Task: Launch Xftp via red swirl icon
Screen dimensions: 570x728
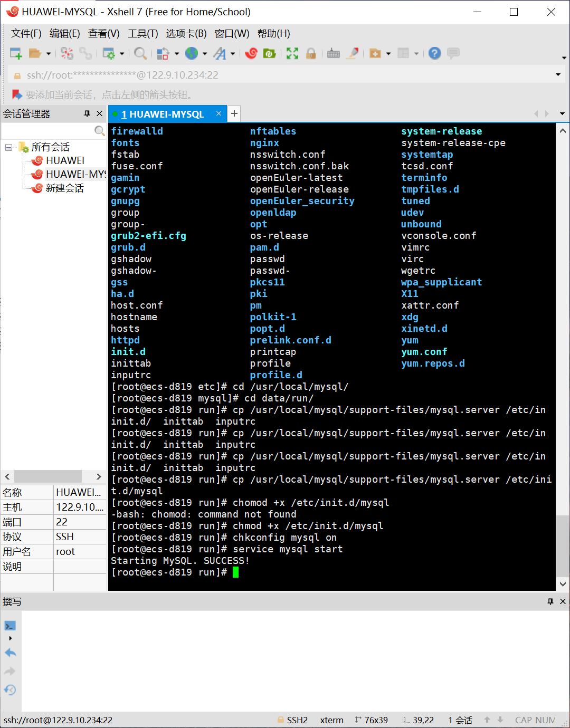Action: click(251, 53)
